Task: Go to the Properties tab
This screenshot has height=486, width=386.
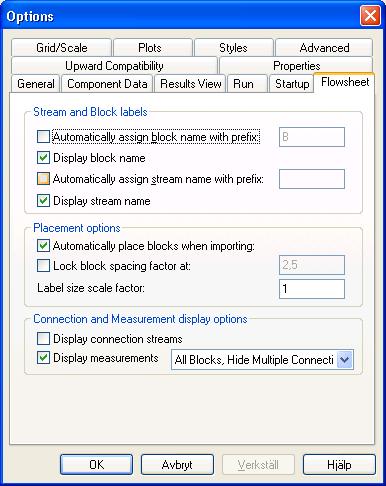Action: click(x=296, y=66)
